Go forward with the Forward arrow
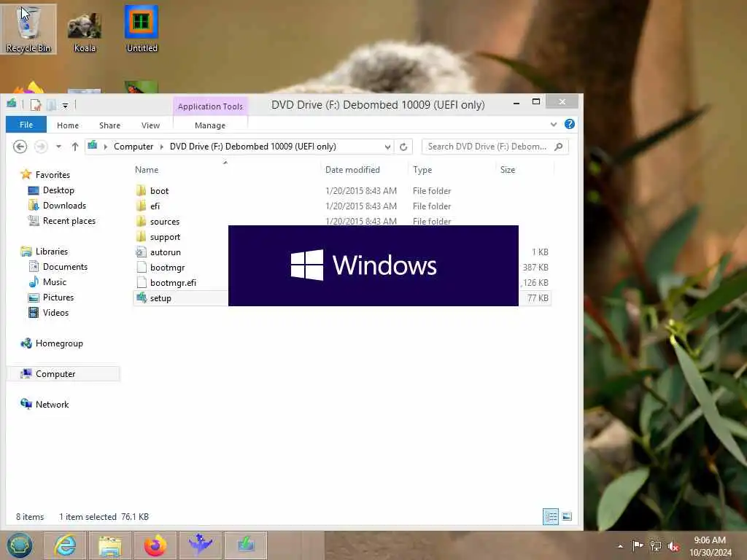The width and height of the screenshot is (747, 560). pyautogui.click(x=41, y=147)
